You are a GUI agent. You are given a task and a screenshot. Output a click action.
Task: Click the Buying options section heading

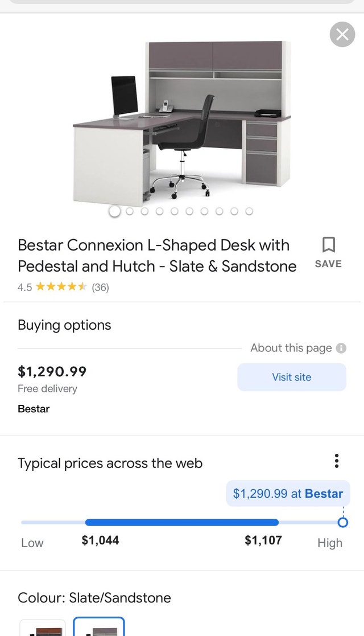pos(64,325)
